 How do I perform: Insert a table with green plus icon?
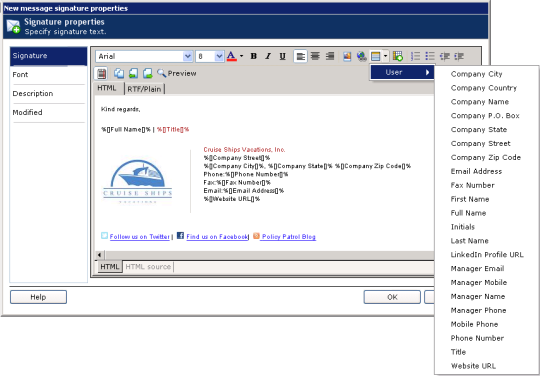(398, 56)
